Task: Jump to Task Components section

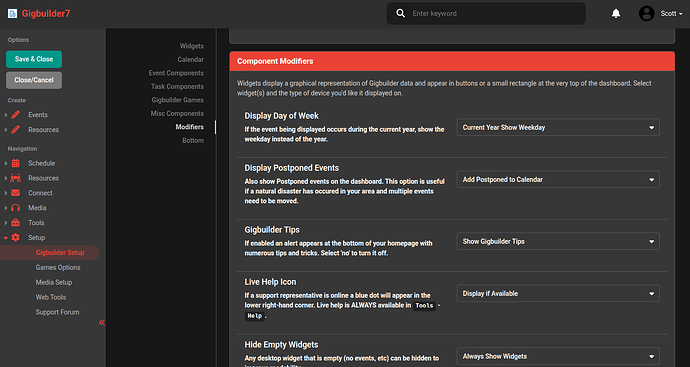Action: click(x=177, y=87)
